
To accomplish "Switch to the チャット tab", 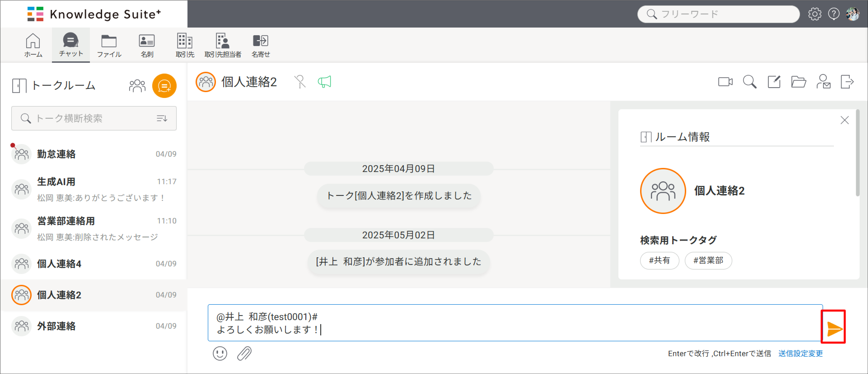I will click(x=71, y=45).
